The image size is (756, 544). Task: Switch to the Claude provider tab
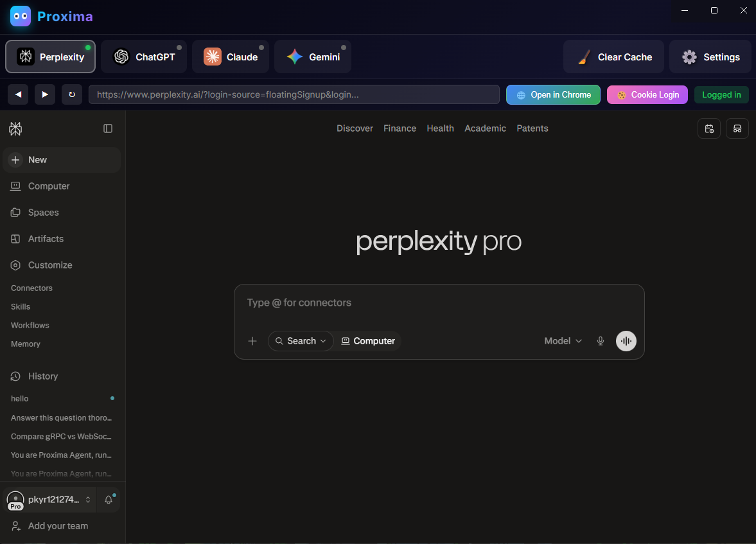coord(231,57)
